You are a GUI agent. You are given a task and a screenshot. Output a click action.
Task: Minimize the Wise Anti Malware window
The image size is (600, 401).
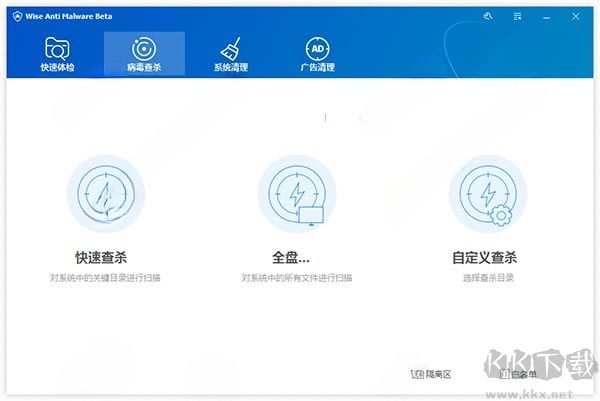[546, 17]
